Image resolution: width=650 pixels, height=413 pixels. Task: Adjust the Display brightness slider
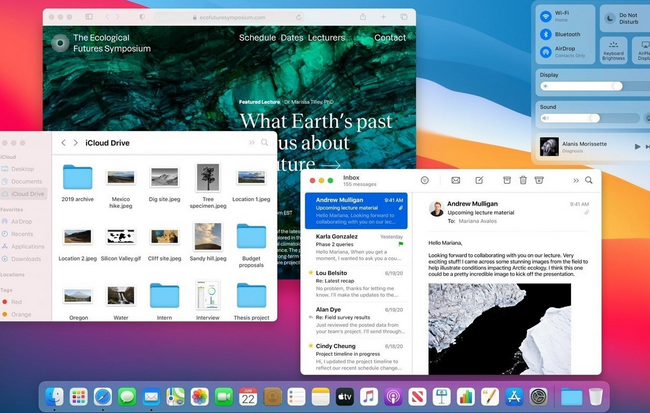pyautogui.click(x=595, y=86)
